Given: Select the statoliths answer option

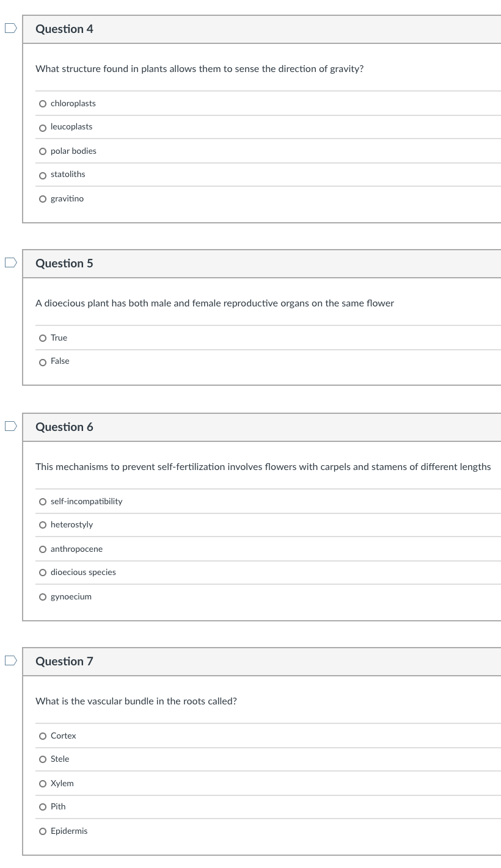Looking at the screenshot, I should pyautogui.click(x=42, y=175).
